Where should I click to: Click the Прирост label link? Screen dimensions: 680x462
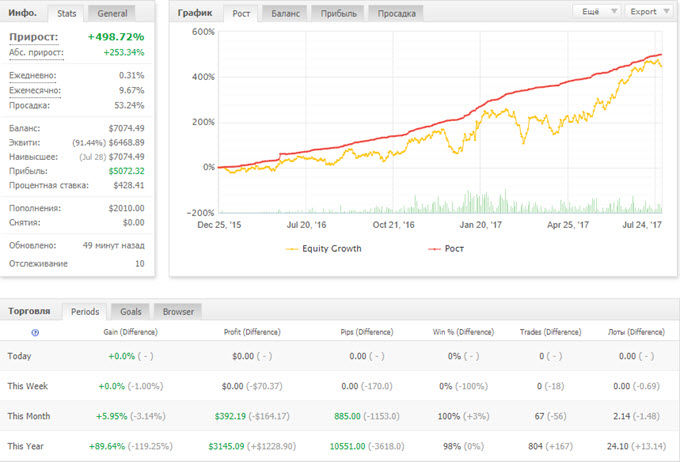tap(33, 37)
